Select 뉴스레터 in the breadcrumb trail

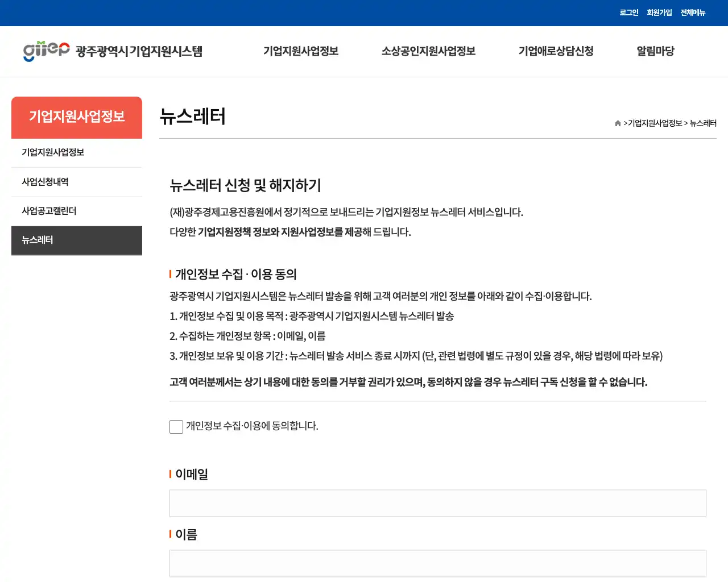tap(703, 123)
